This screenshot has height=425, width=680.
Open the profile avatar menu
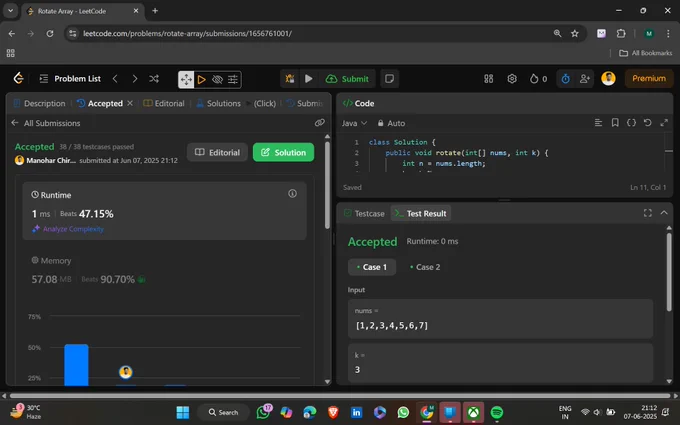(x=608, y=78)
